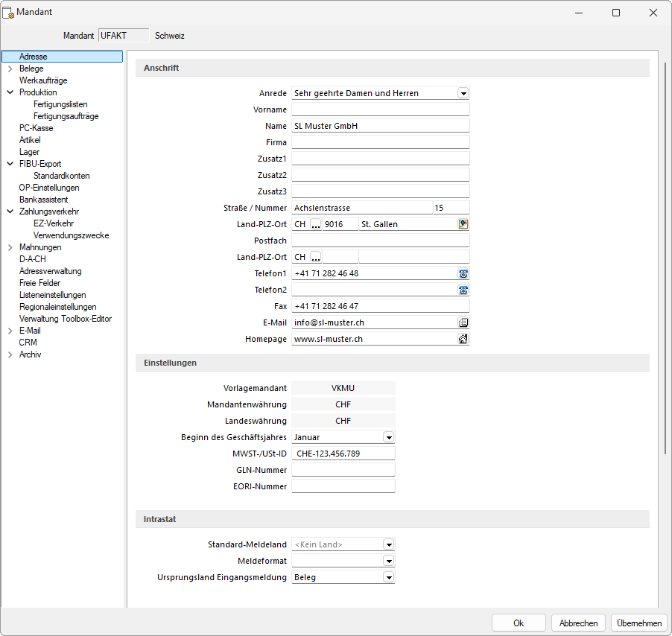Viewport: 672px width, 636px height.
Task: Open the Meldeformat dropdown
Action: click(388, 561)
